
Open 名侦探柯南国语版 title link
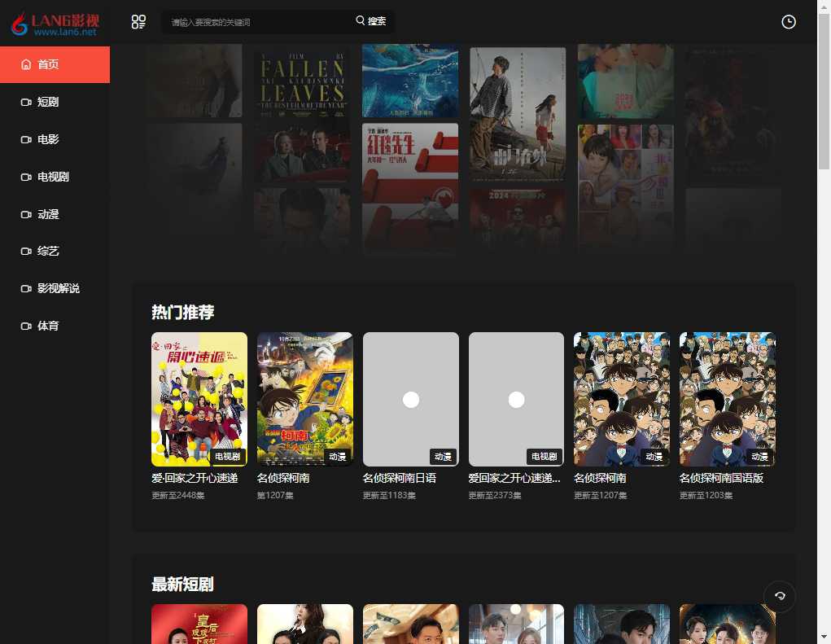721,478
